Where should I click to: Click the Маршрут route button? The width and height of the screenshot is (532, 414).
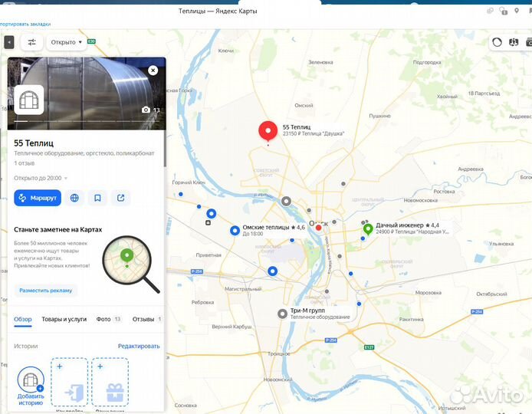click(38, 198)
